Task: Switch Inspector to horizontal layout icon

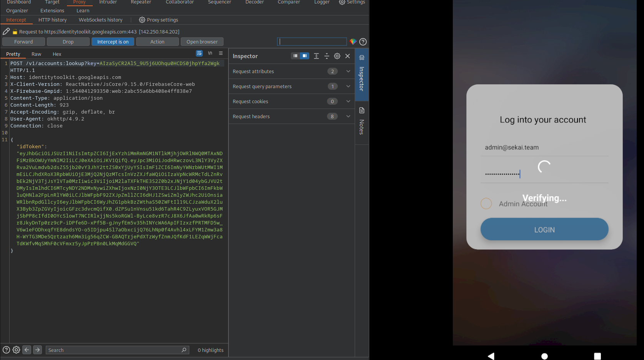Action: click(305, 56)
